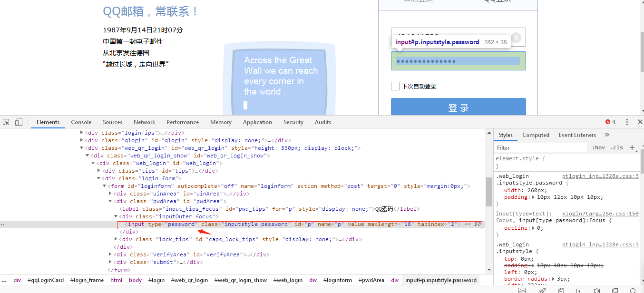Activate the inspect element picker icon
The width and height of the screenshot is (644, 293).
pyautogui.click(x=6, y=122)
